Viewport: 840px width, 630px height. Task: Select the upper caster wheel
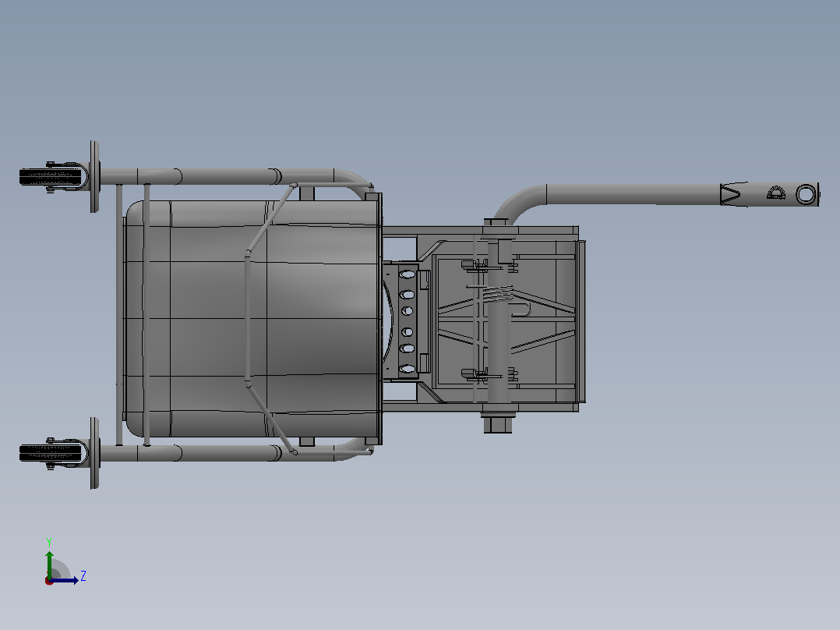pyautogui.click(x=54, y=176)
